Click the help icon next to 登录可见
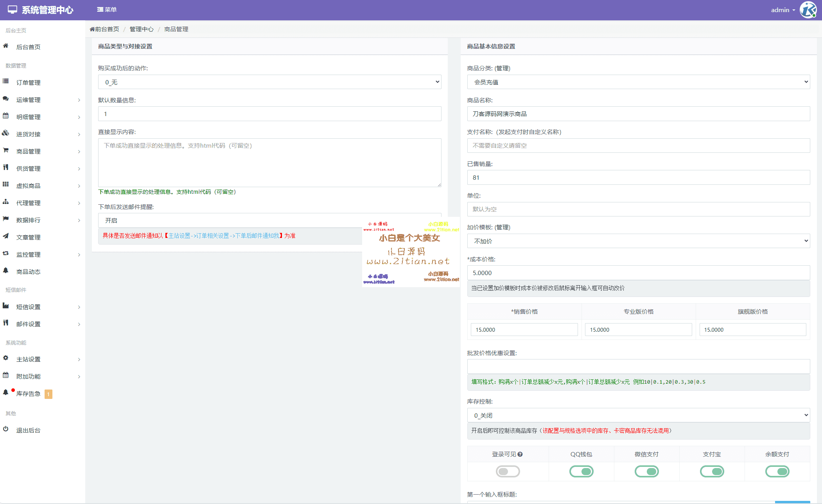Image resolution: width=822 pixels, height=504 pixels. 520,454
